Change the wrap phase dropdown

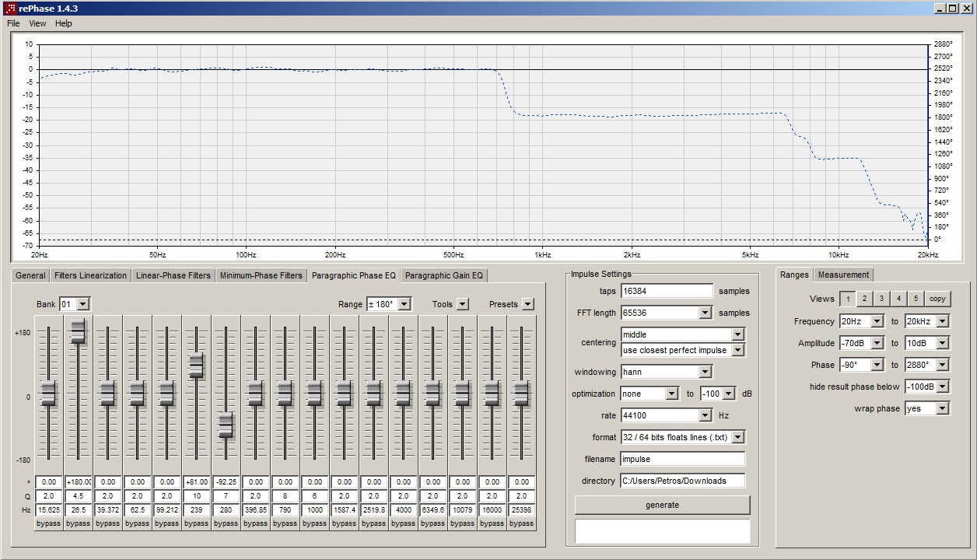pyautogui.click(x=943, y=408)
